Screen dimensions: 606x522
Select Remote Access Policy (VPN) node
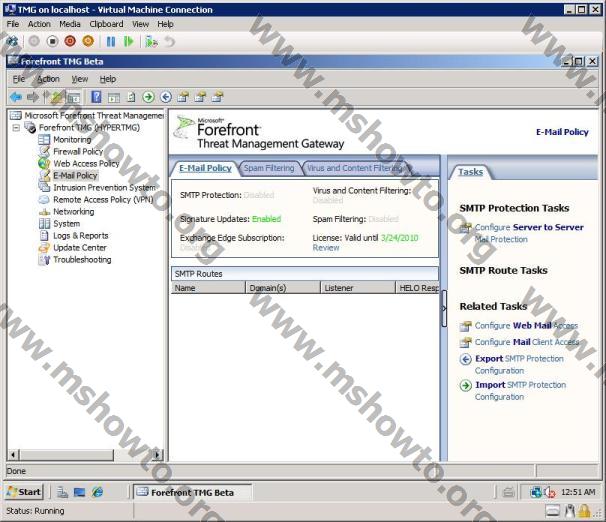tap(103, 199)
